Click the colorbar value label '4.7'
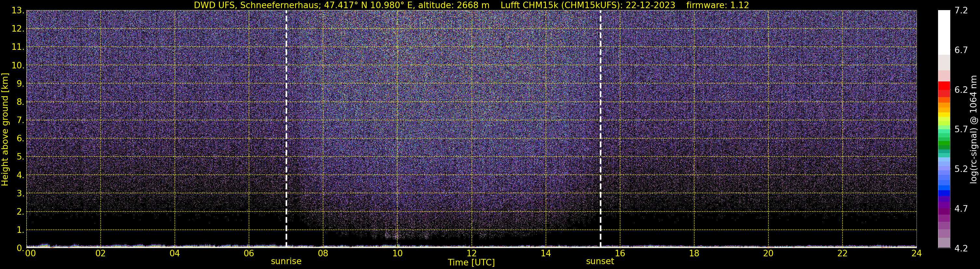This screenshot has height=269, width=980. 961,209
